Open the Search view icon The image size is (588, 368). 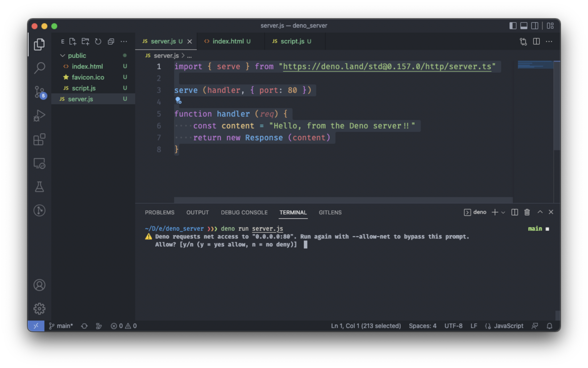[39, 68]
